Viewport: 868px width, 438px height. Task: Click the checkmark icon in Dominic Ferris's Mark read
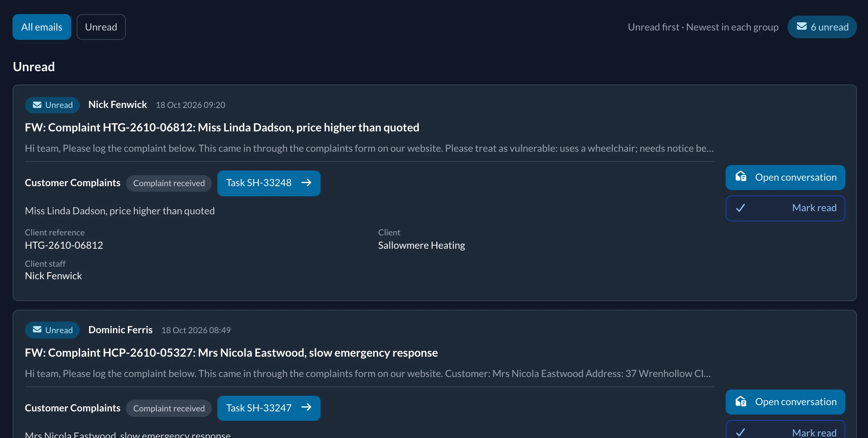click(x=740, y=433)
